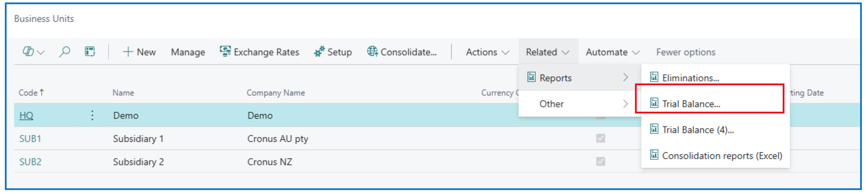Click the Consolidation reports (Excel) icon

[x=654, y=155]
